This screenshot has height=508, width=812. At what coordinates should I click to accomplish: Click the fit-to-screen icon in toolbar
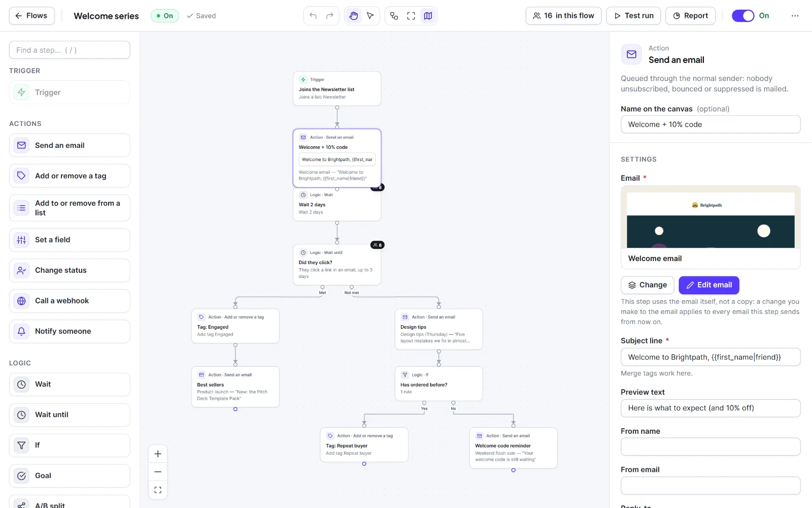[x=411, y=16]
